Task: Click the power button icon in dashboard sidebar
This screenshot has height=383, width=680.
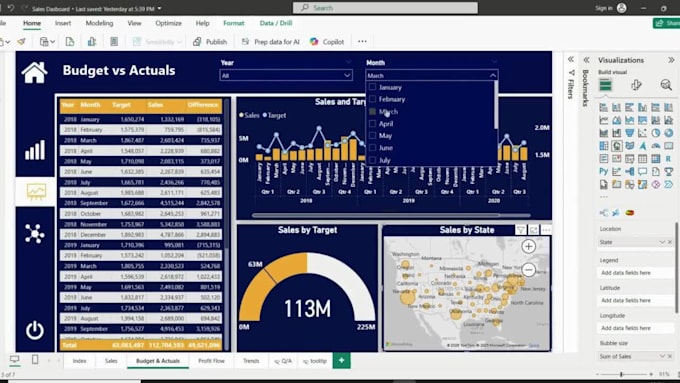Action: (x=35, y=330)
